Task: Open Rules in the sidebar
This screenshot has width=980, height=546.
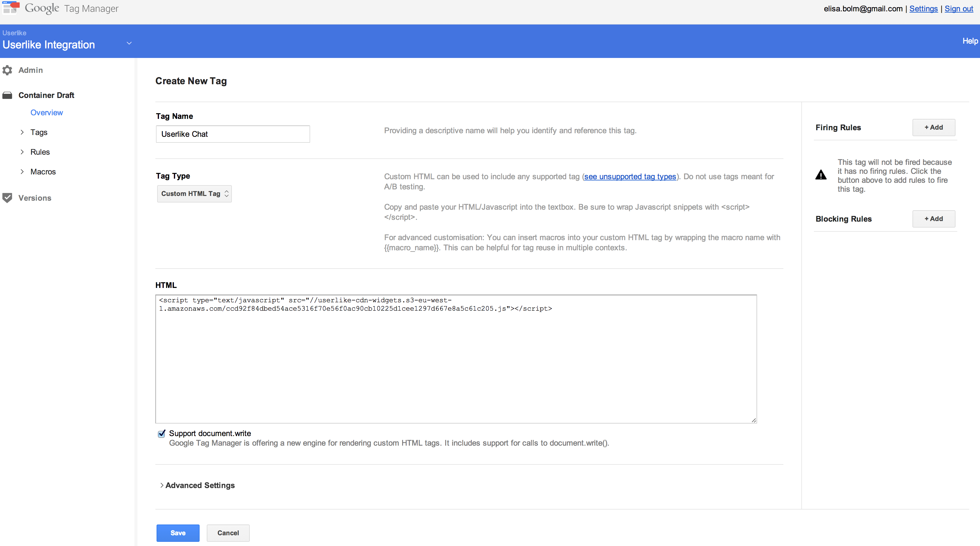Action: pos(40,152)
